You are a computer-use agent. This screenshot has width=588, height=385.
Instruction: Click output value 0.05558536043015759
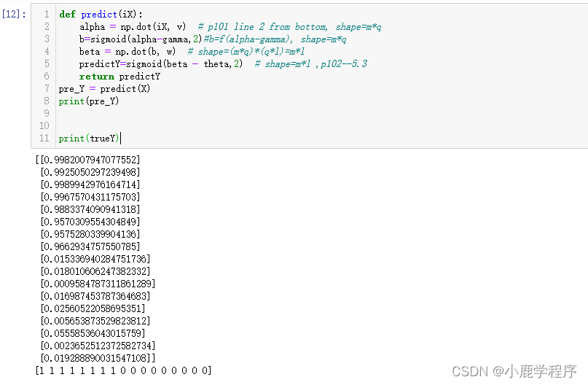point(93,333)
